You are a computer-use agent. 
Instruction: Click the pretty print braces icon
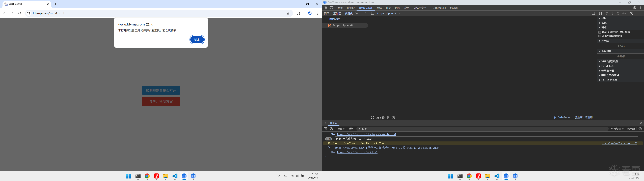372,117
